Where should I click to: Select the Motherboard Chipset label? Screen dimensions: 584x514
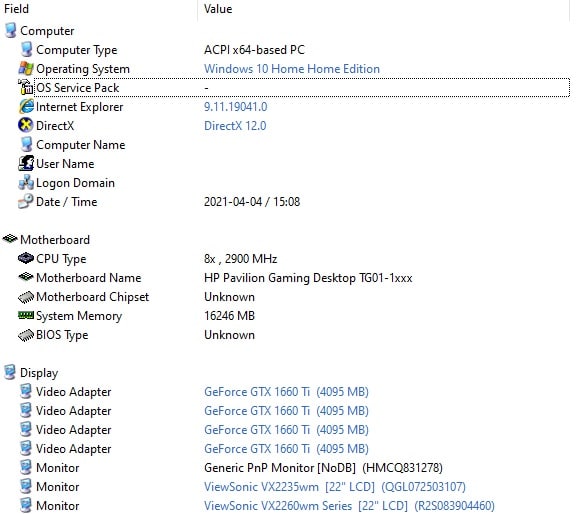92,297
